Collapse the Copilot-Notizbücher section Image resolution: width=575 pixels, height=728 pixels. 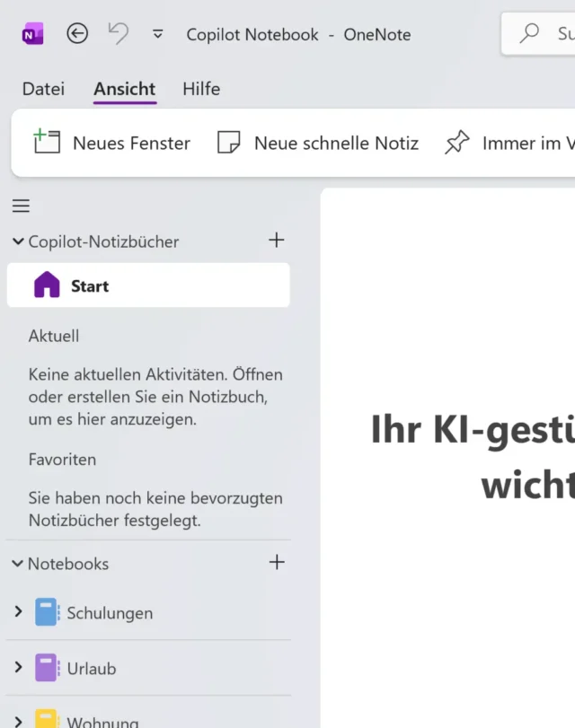click(18, 241)
